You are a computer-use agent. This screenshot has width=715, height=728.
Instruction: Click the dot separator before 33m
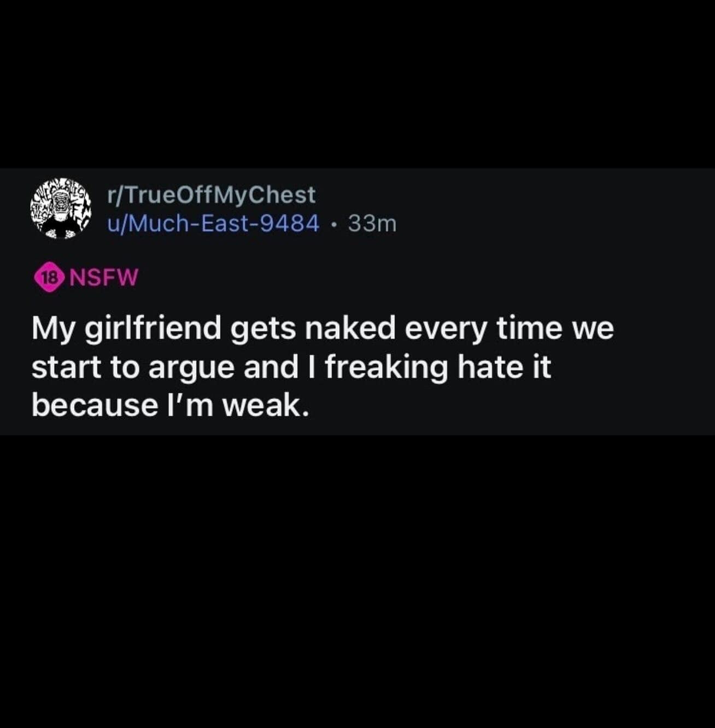[x=334, y=224]
